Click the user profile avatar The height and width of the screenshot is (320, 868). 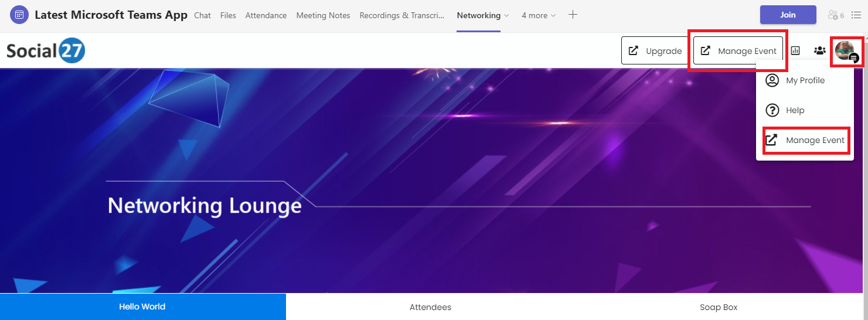point(845,50)
